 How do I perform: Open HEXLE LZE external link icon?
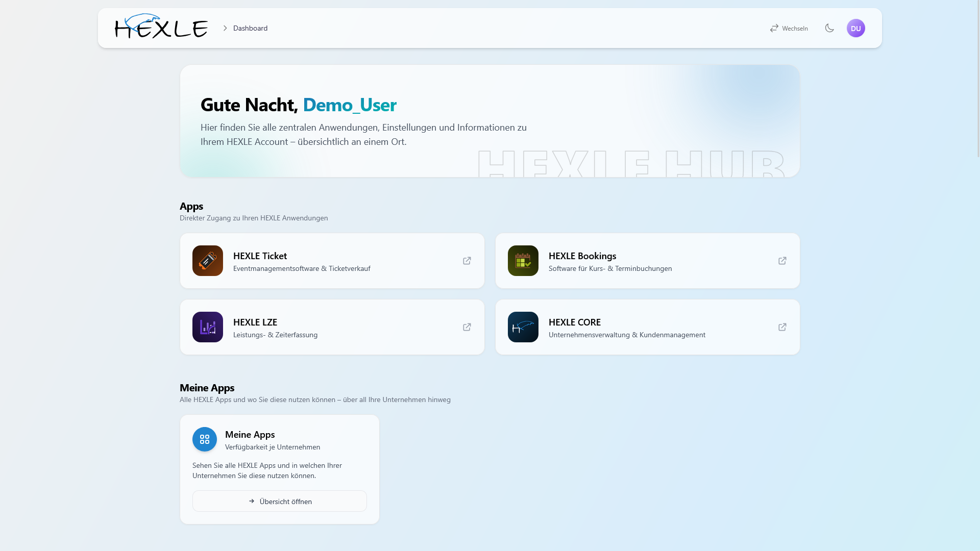click(467, 327)
